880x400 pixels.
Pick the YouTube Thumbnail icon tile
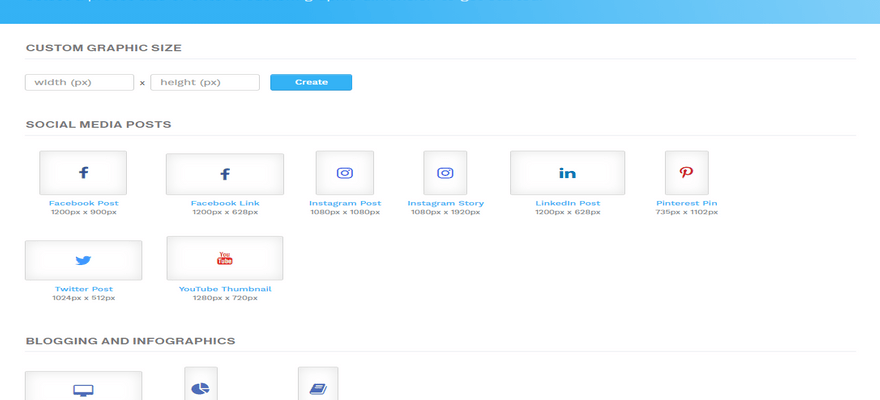[224, 258]
